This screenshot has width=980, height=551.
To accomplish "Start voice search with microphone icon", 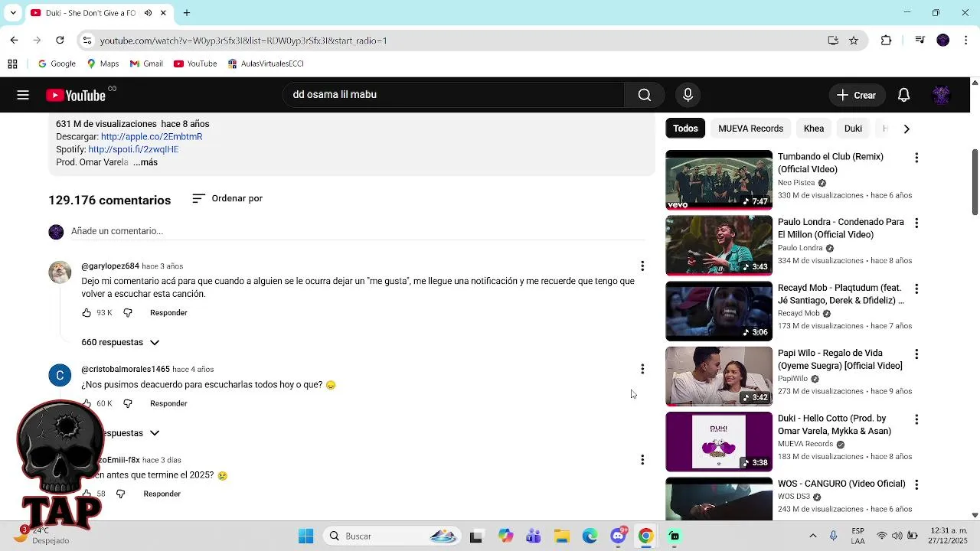I will [688, 95].
